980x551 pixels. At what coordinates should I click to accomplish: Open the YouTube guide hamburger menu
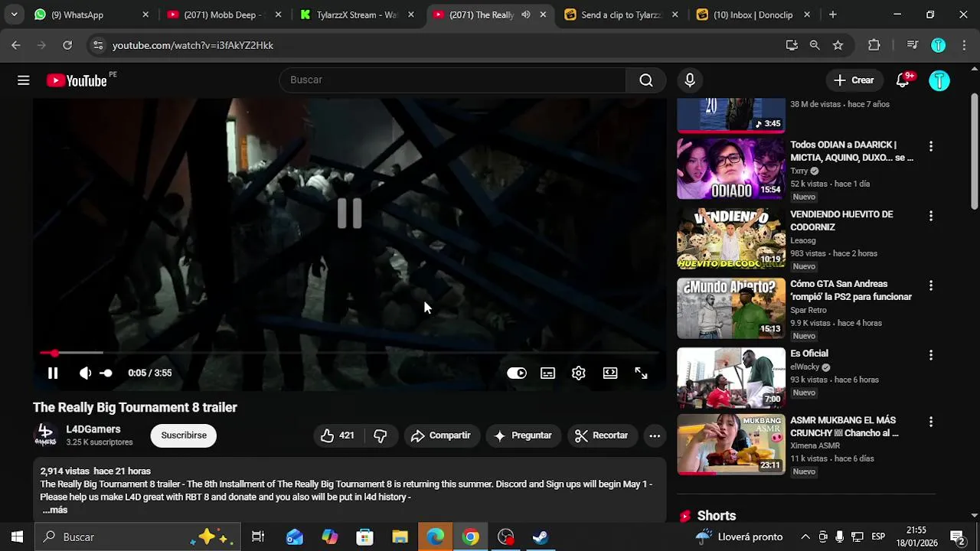pos(24,80)
